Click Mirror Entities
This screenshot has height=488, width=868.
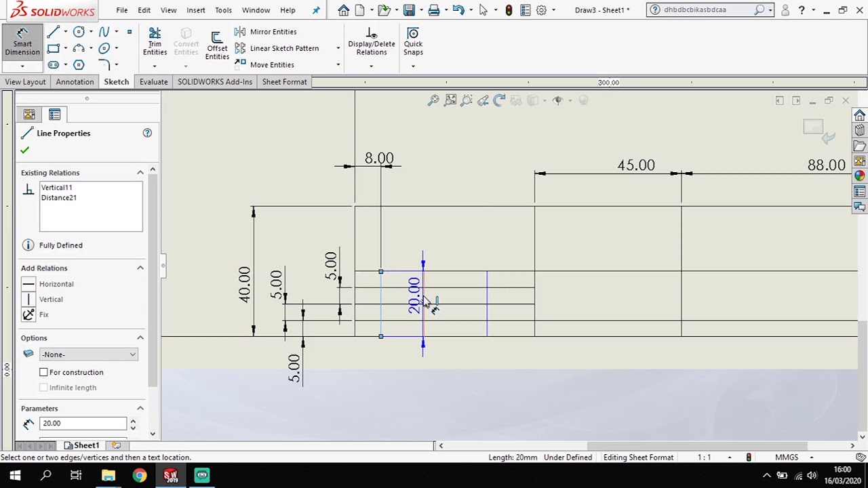(x=266, y=32)
